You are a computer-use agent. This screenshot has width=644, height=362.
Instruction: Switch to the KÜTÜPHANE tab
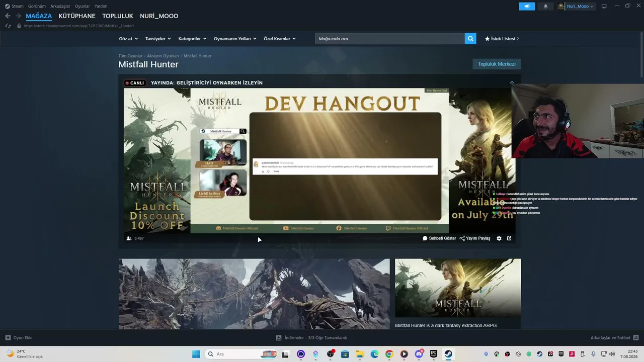tap(77, 16)
